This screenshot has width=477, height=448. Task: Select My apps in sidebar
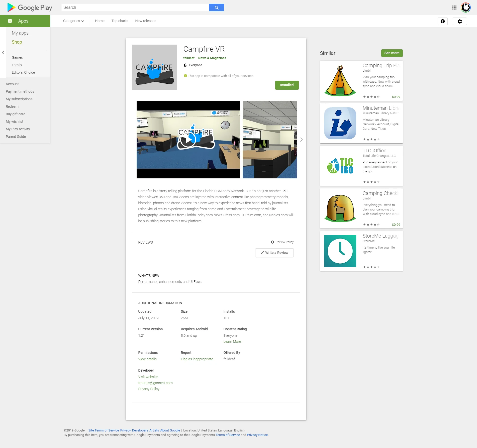[20, 33]
